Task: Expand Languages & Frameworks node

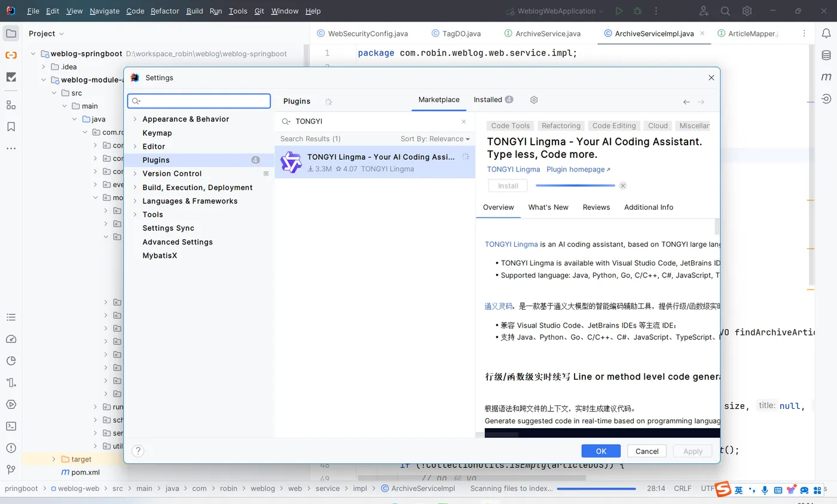Action: (135, 201)
